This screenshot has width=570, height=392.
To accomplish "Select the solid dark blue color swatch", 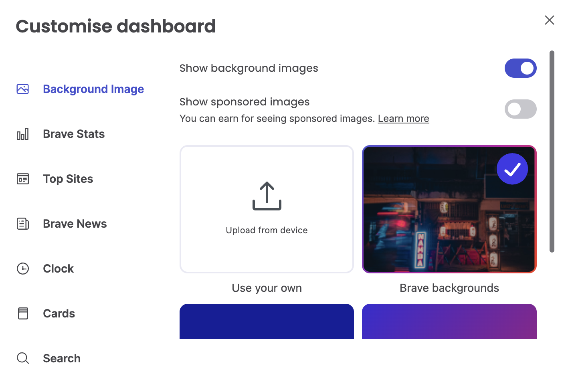I will (267, 321).
